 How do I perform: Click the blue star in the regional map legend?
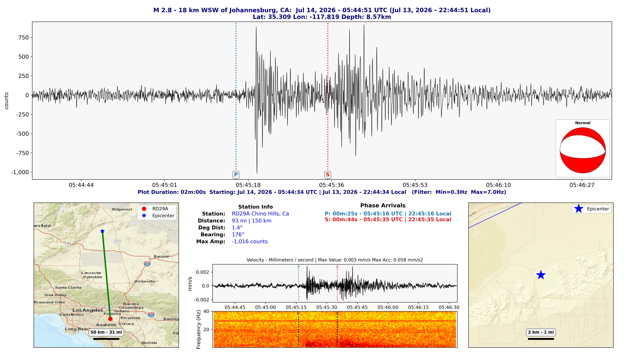(x=144, y=216)
